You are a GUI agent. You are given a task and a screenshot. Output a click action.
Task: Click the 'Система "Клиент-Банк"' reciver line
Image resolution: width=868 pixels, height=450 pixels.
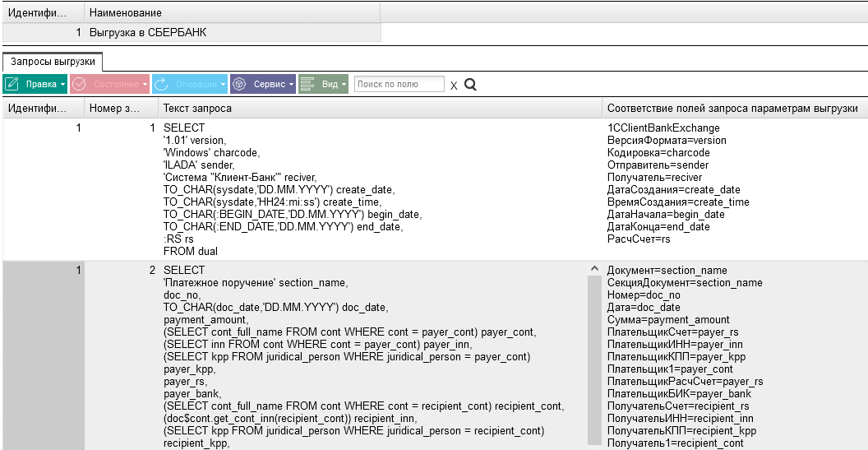(x=240, y=178)
